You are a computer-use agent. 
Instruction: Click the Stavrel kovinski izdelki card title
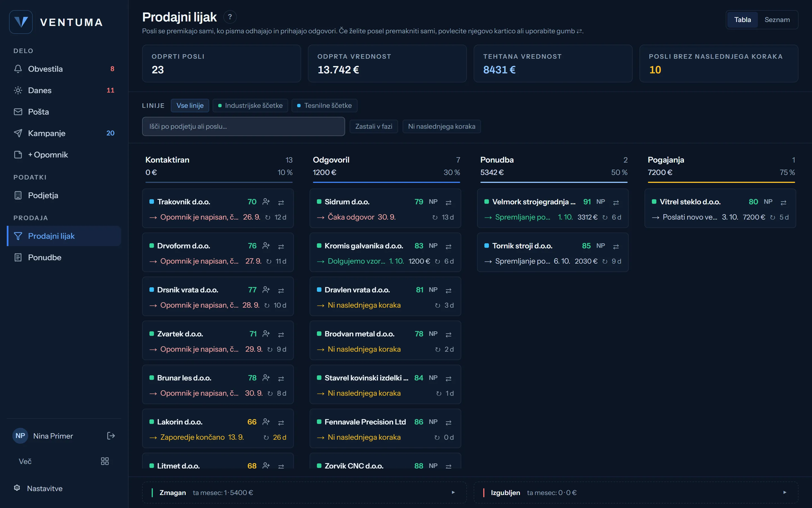click(366, 378)
